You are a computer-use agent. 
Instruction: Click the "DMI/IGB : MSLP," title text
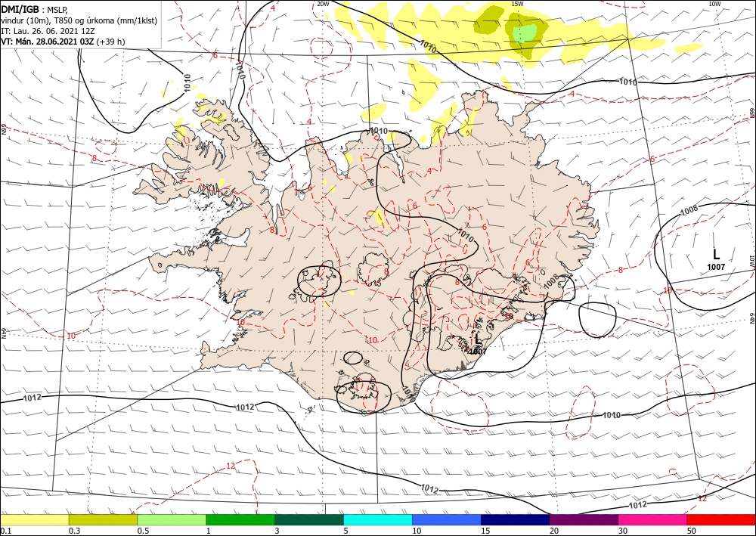[x=35, y=10]
